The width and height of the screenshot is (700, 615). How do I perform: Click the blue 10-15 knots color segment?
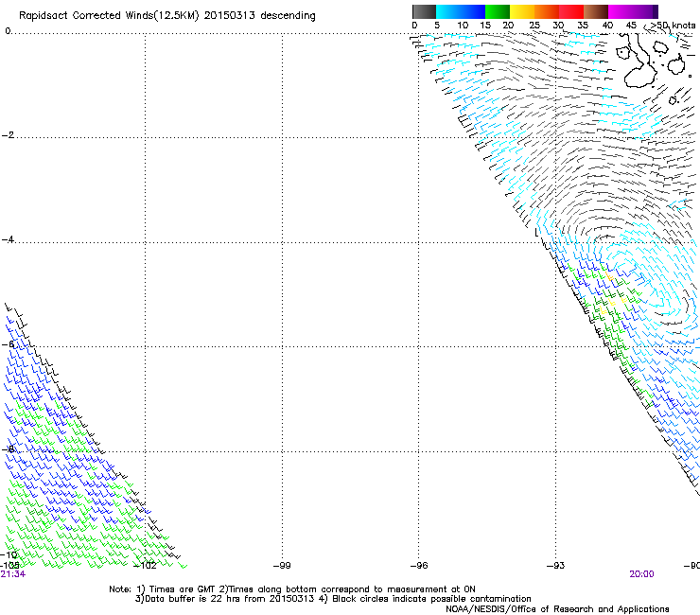tap(473, 11)
